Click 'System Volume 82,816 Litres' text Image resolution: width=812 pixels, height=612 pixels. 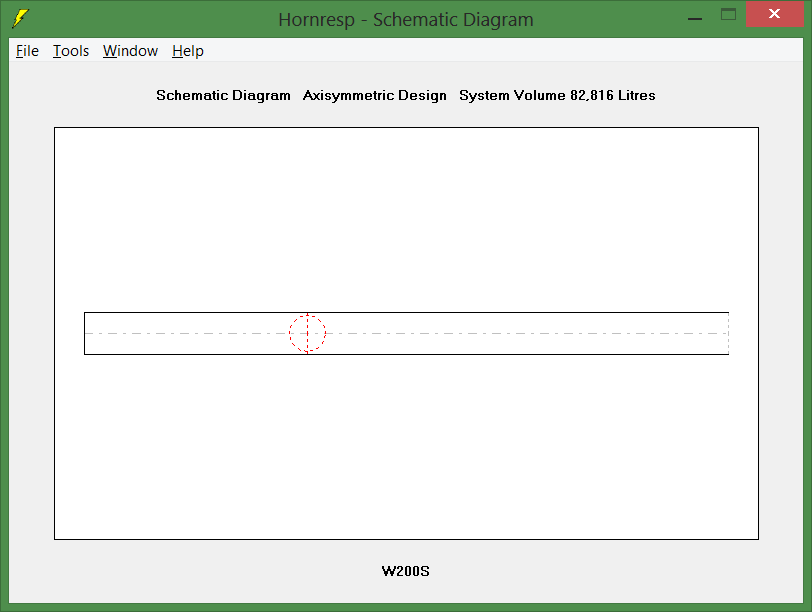(557, 95)
